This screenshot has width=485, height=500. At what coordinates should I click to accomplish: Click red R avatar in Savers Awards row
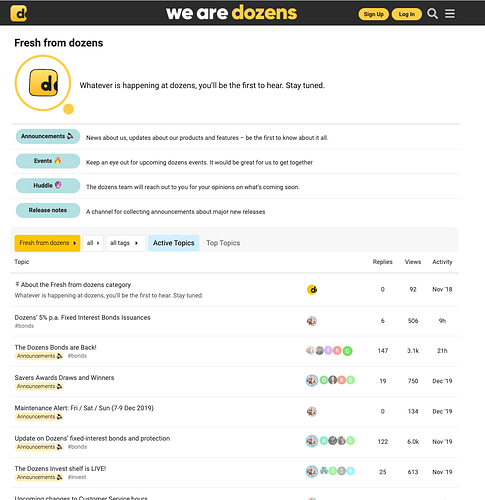[x=342, y=380]
